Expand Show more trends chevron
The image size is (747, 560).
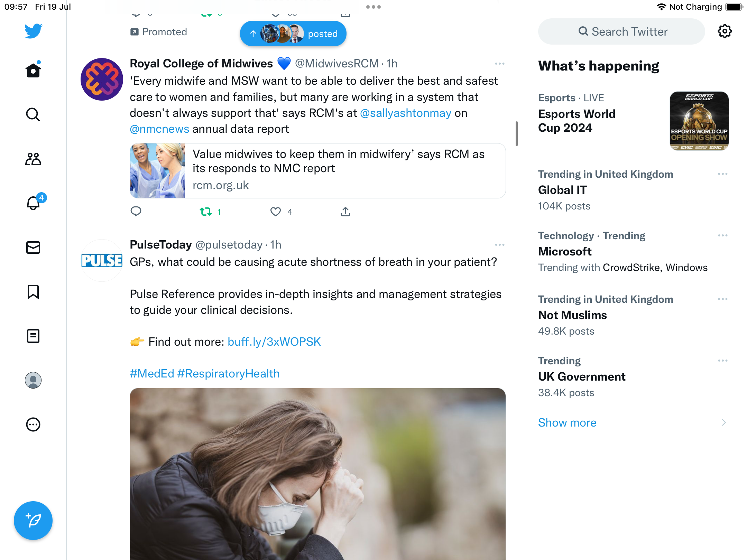[723, 422]
